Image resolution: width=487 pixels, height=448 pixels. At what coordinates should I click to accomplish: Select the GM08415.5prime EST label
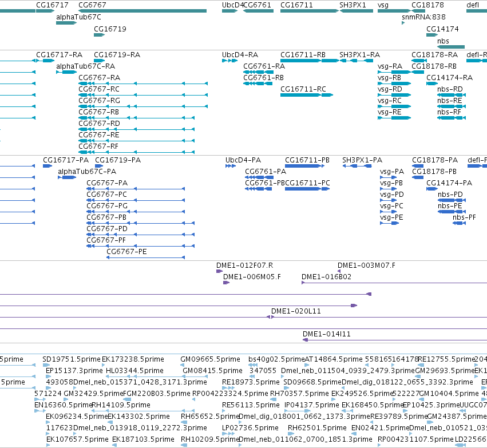point(212,371)
